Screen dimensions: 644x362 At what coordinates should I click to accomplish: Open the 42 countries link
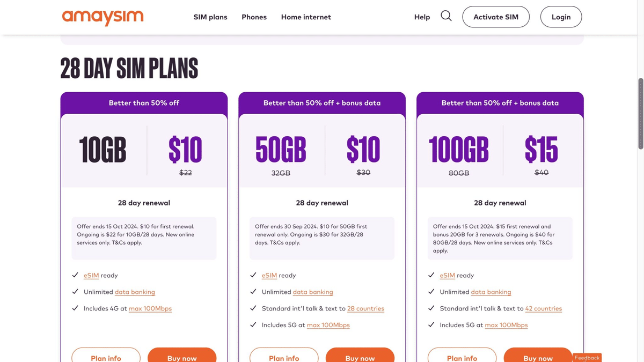tap(544, 308)
